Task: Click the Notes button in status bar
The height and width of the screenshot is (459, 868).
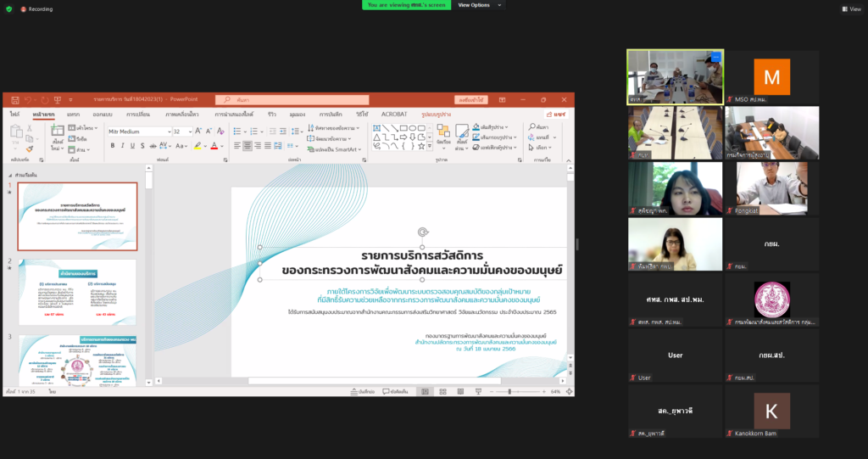Action: (x=363, y=391)
